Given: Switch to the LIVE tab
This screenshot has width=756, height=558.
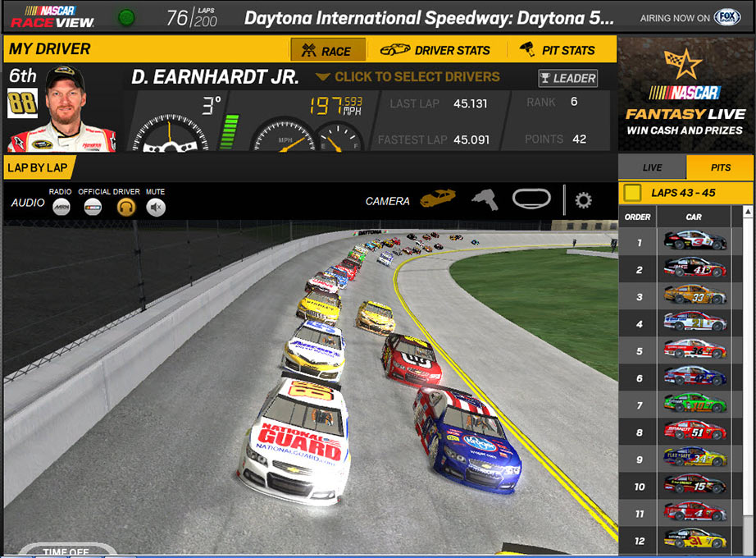Looking at the screenshot, I should 652,167.
